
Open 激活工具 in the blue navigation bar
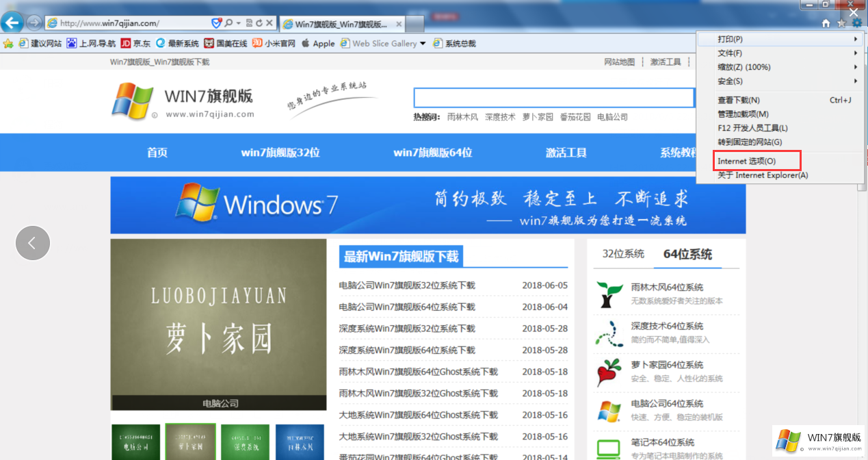[x=566, y=153]
